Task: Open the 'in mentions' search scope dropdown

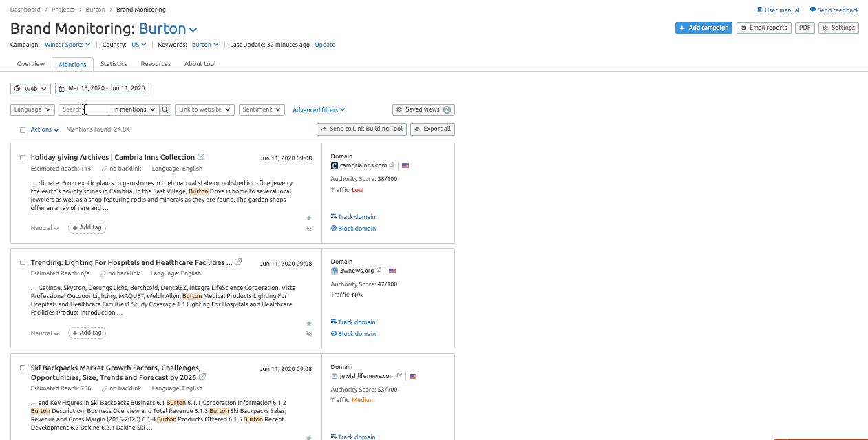Action: click(x=134, y=109)
